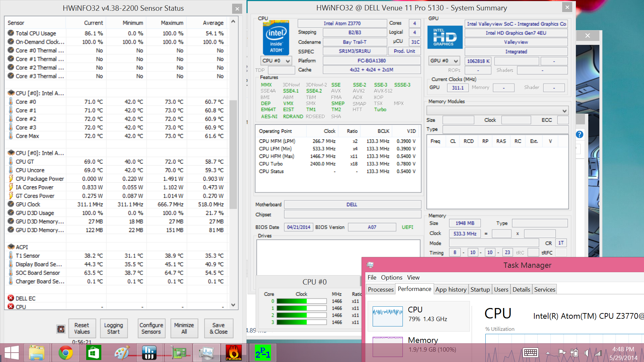Launch Google Chrome from the taskbar
The height and width of the screenshot is (362, 644).
[66, 353]
